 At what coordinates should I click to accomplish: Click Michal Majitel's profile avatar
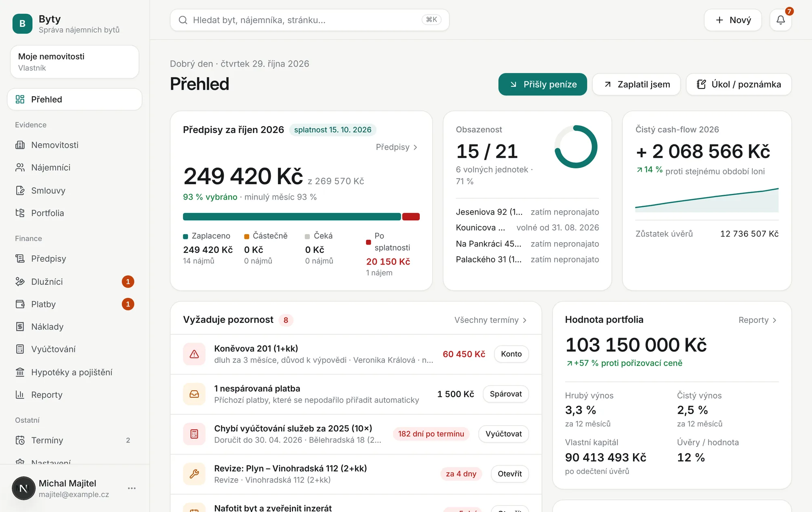pyautogui.click(x=24, y=488)
